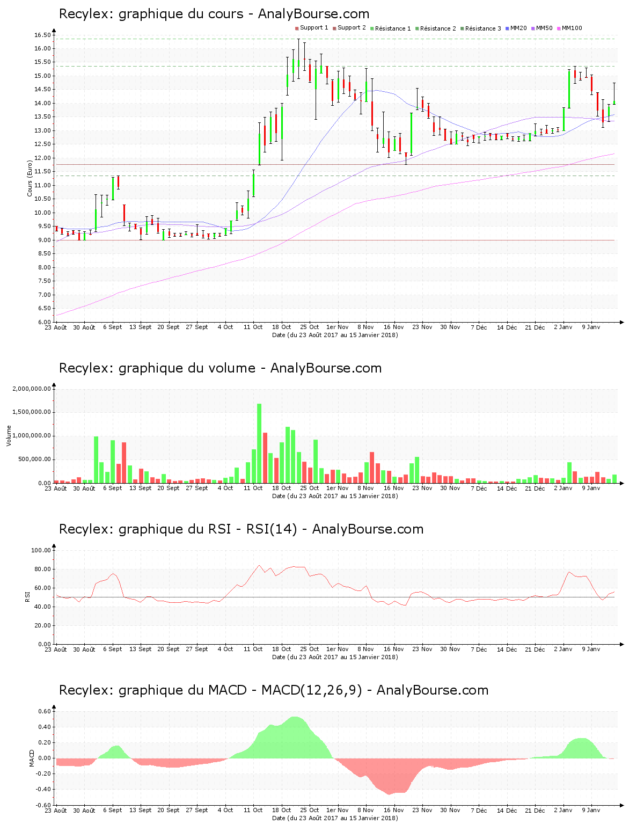Screen dimensions: 644x832
Task: Click the 'graphique du MACD - MACD(12,26,9)' title
Action: pos(240,690)
